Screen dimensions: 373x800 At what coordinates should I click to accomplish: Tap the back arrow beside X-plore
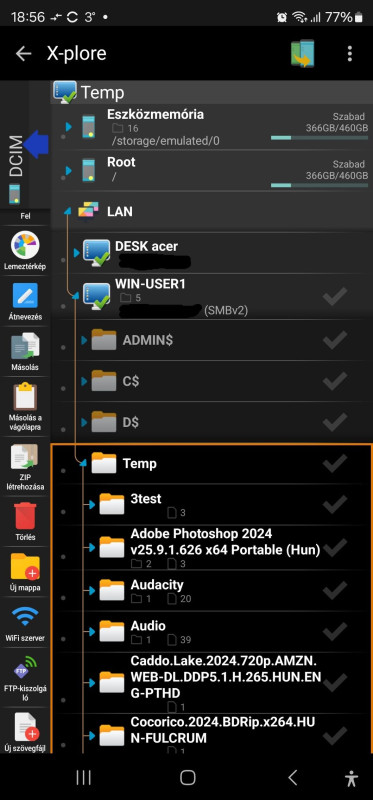(x=23, y=54)
